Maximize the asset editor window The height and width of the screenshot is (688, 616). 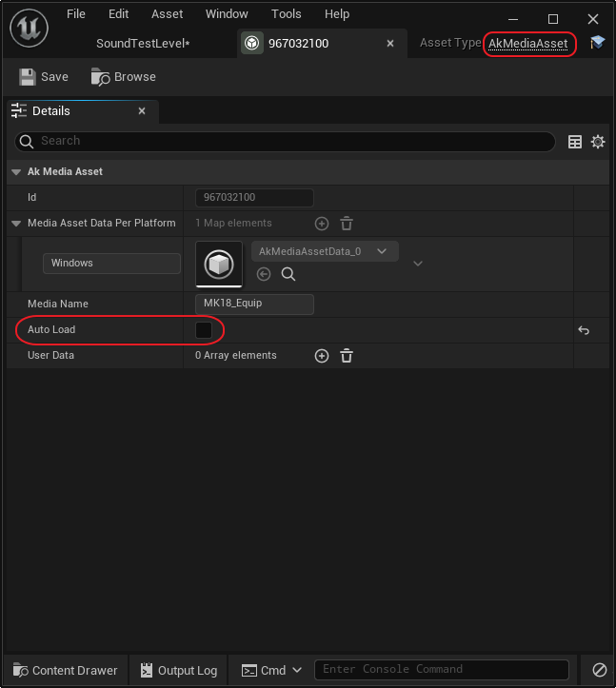tap(553, 19)
